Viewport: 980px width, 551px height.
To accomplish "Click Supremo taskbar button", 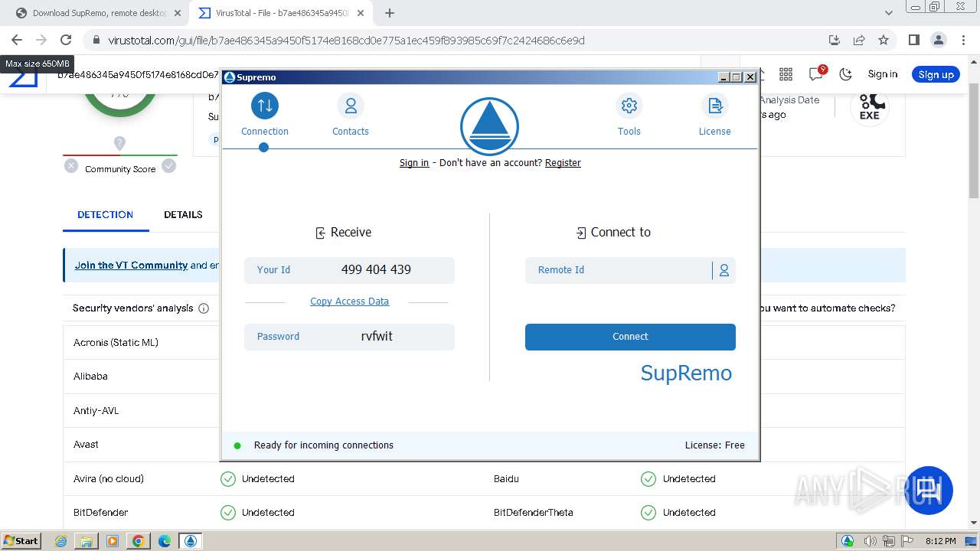I will tap(191, 541).
